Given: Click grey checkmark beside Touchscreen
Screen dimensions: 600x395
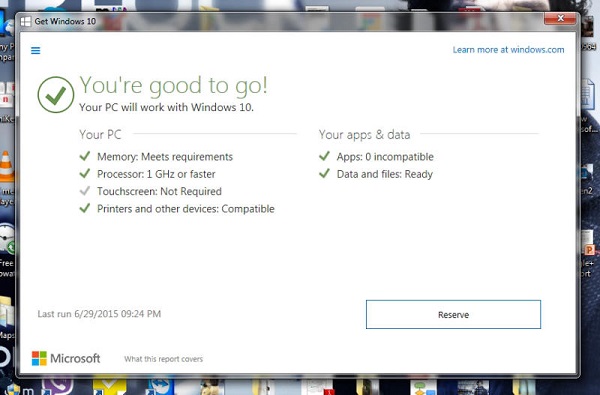Looking at the screenshot, I should point(85,191).
